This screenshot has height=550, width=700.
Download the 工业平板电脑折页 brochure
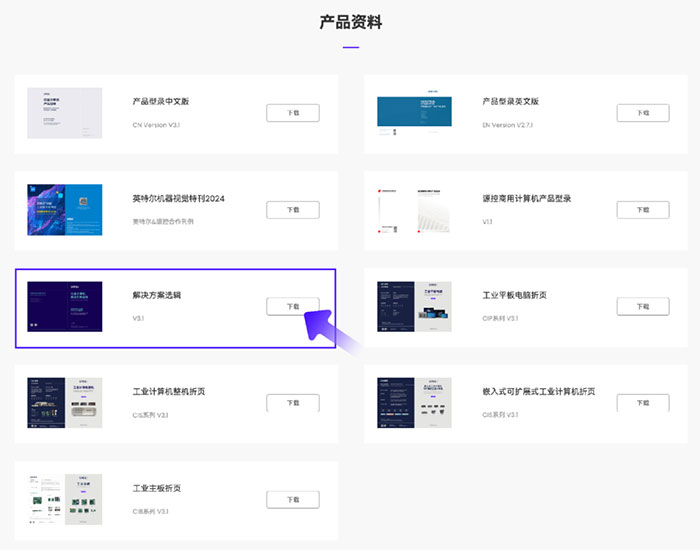click(x=643, y=306)
